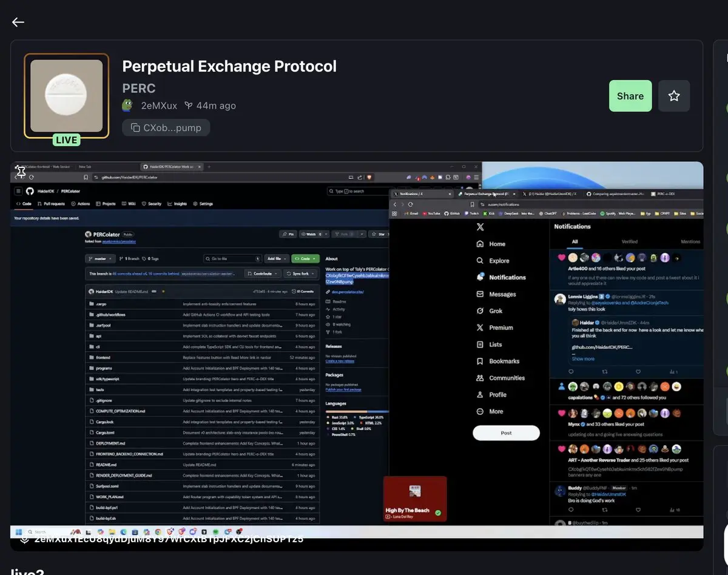Open the WORK_PLAN.md file
This screenshot has height=575, width=728.
(x=110, y=497)
